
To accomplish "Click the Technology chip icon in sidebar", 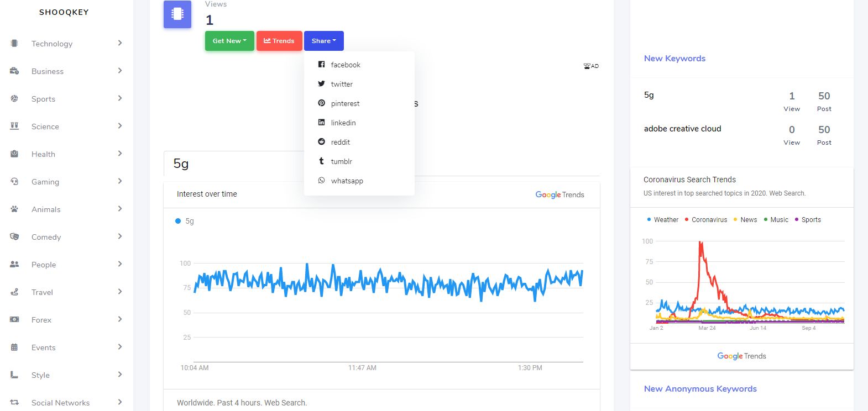I will click(x=14, y=43).
